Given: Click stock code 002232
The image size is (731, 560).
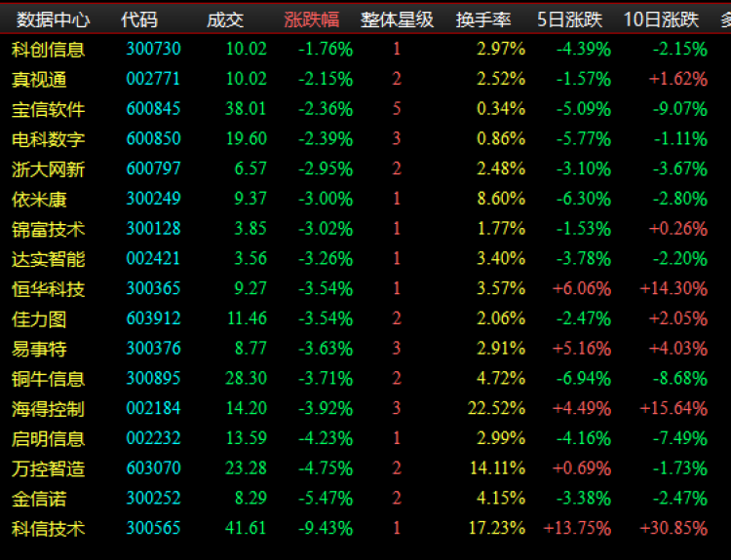Looking at the screenshot, I should tap(153, 438).
